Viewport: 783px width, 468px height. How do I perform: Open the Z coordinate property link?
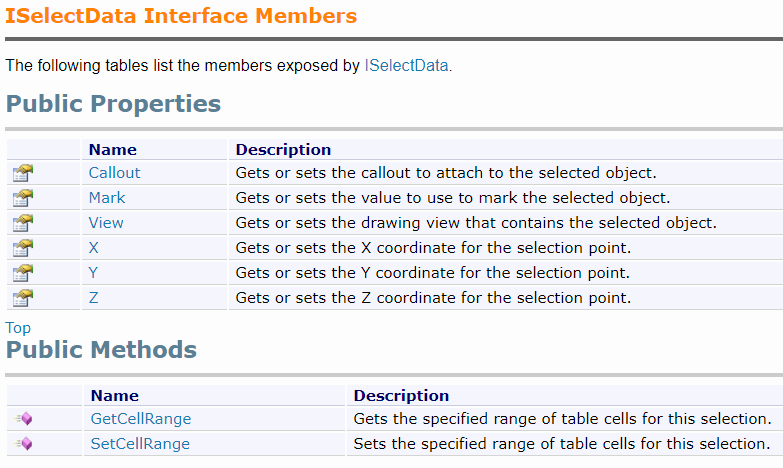click(93, 298)
